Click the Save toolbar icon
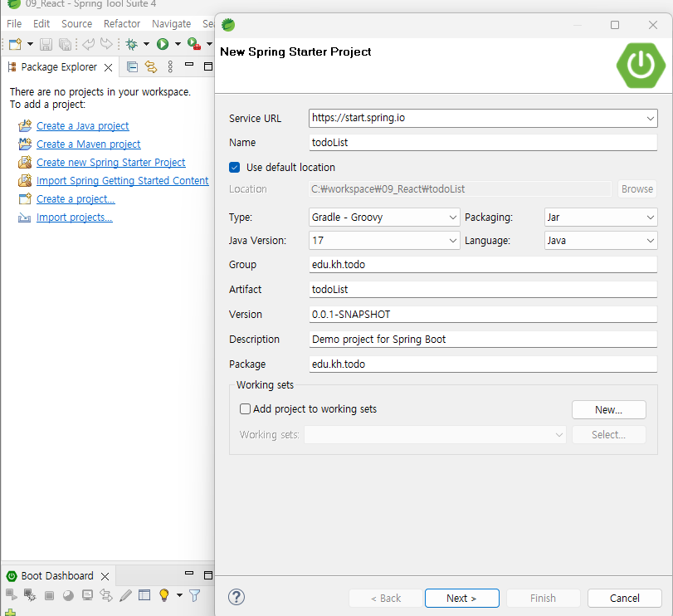 [46, 44]
